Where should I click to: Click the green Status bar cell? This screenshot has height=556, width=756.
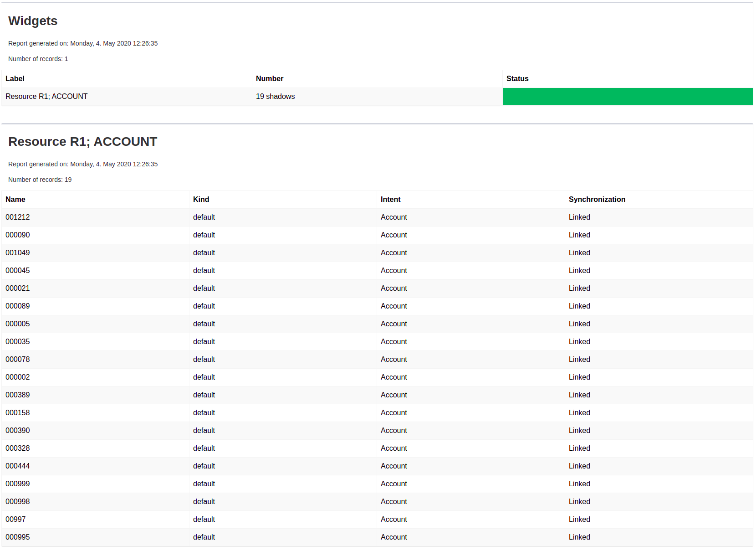tap(627, 97)
